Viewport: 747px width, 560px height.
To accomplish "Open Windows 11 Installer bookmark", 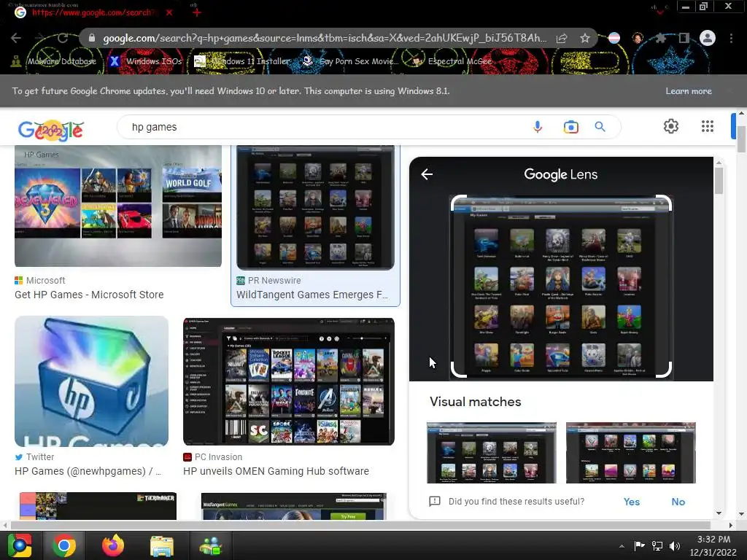I will pos(242,61).
